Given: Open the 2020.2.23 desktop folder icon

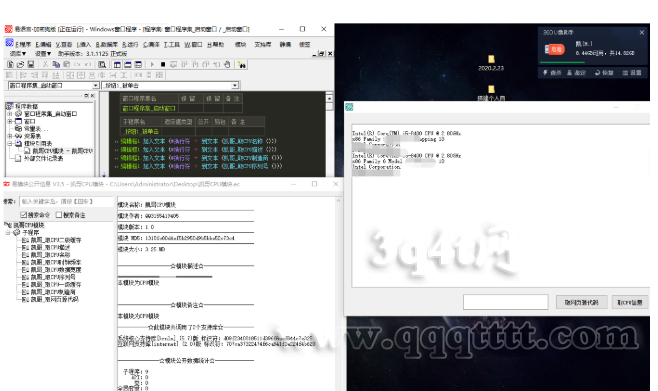Looking at the screenshot, I should (491, 59).
